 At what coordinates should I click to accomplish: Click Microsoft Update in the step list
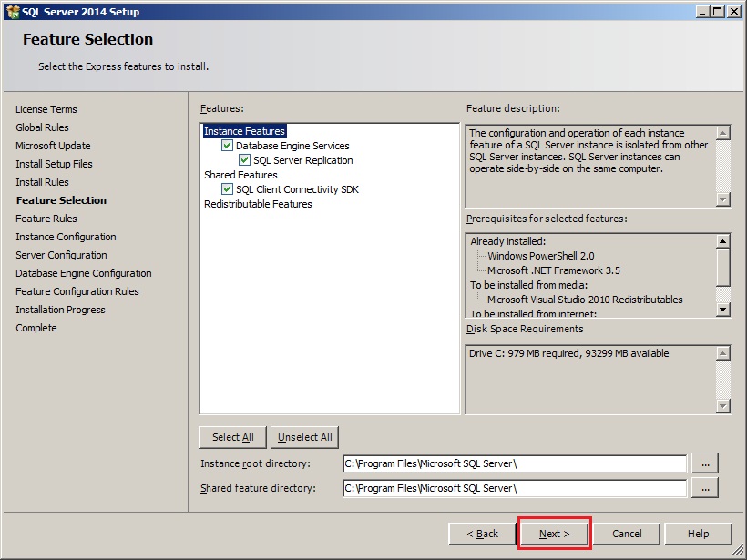point(53,146)
